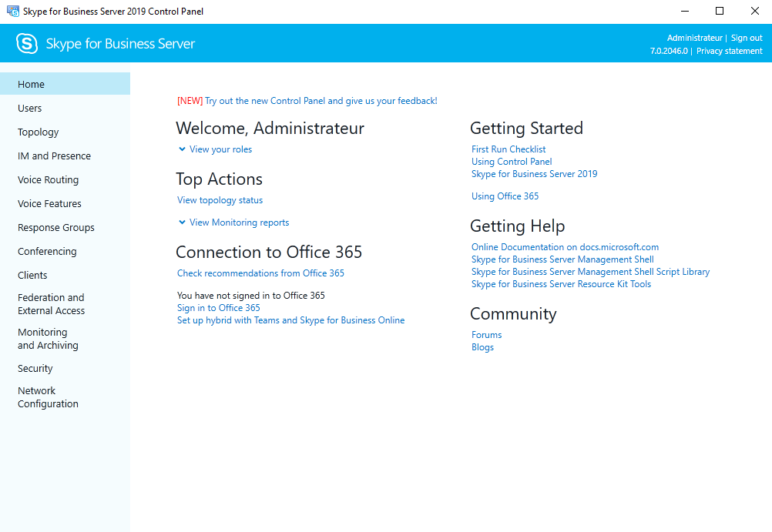Open Network Configuration section
This screenshot has width=772, height=532.
pos(65,397)
